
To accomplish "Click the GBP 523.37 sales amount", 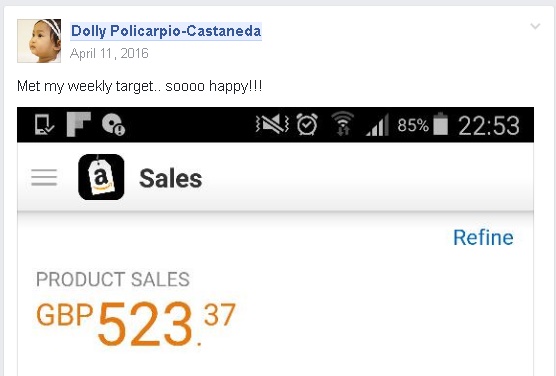I will tap(136, 324).
